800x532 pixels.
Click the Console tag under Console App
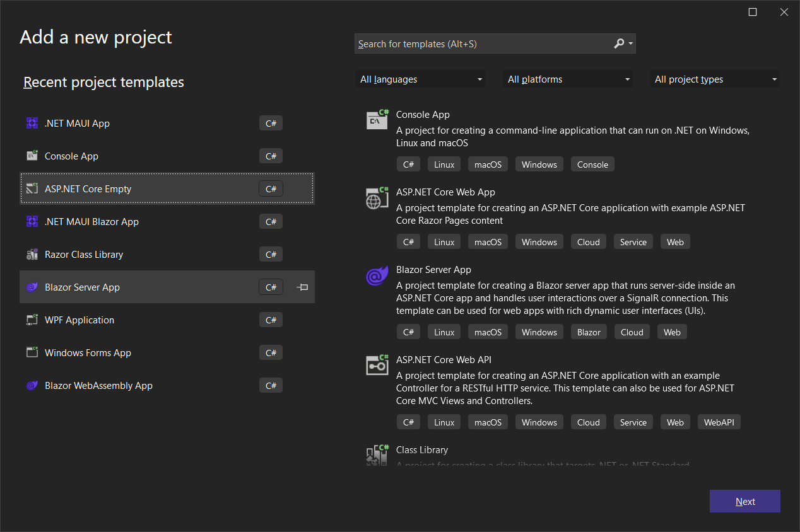(x=592, y=165)
